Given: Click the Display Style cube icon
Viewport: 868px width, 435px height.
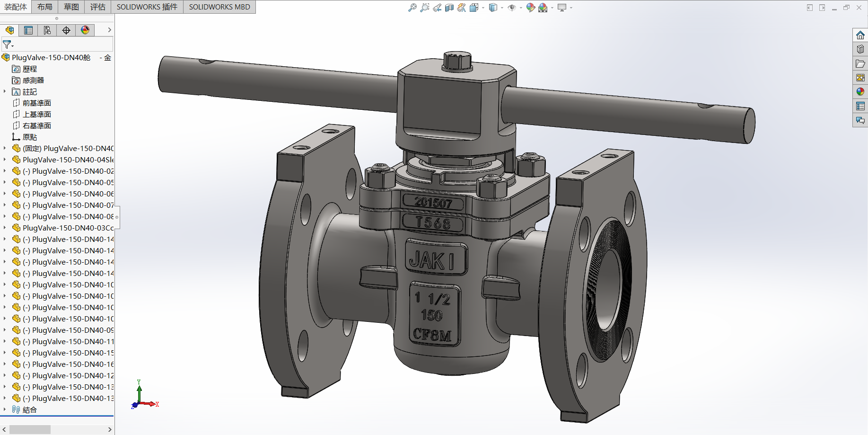Looking at the screenshot, I should pos(493,8).
